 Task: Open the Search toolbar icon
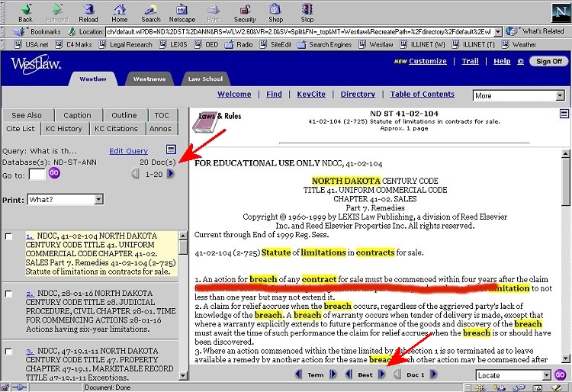pyautogui.click(x=151, y=13)
